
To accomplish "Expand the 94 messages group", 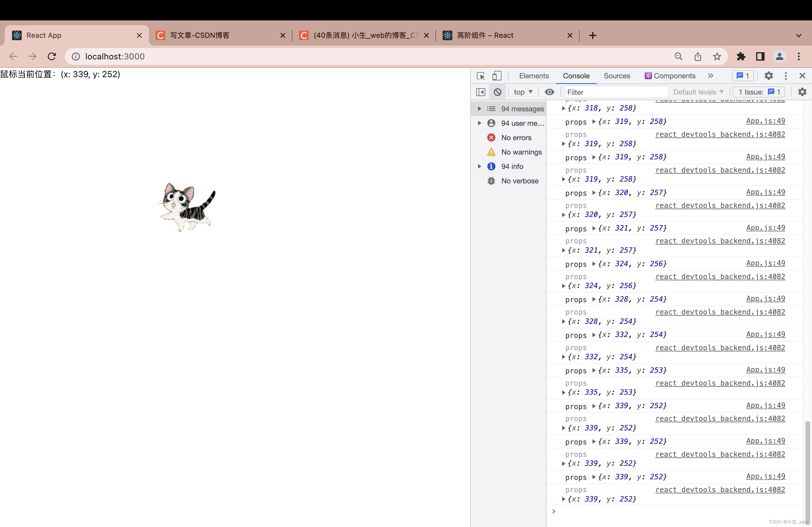I will [480, 109].
